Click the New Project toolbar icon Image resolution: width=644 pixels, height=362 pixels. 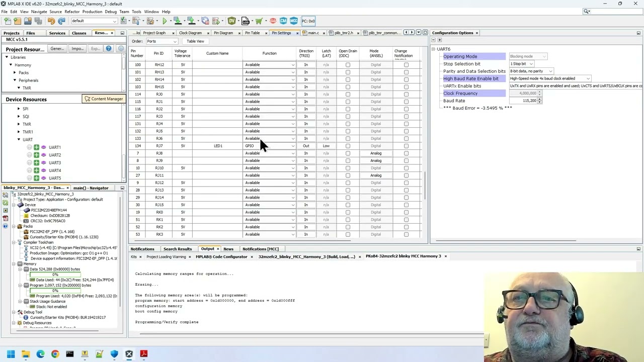click(18, 21)
